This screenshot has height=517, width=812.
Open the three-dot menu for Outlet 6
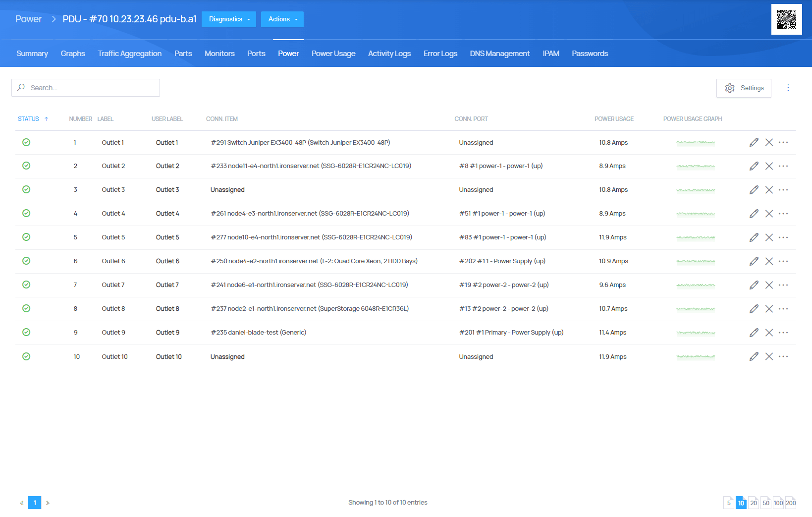(783, 261)
